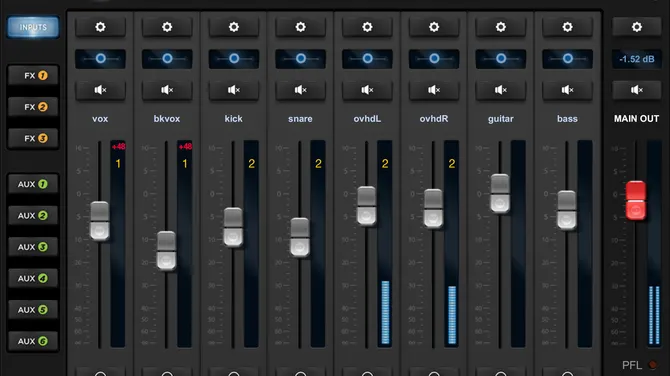Click the -1.52 dB level readout

click(x=637, y=59)
